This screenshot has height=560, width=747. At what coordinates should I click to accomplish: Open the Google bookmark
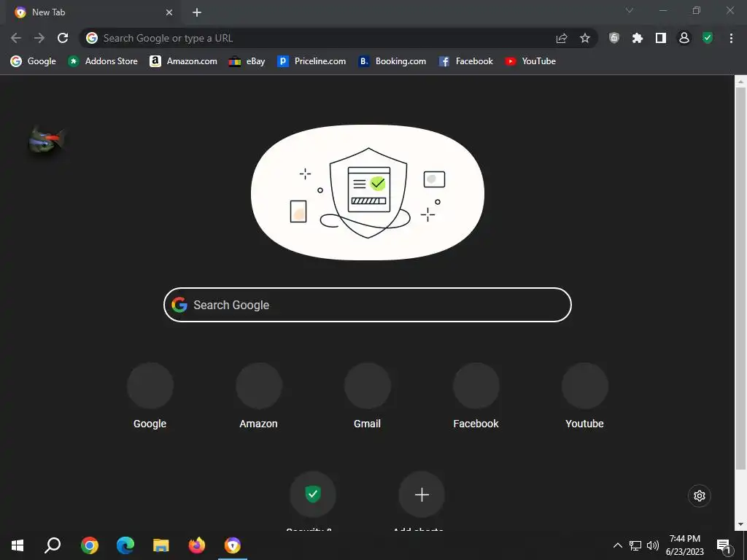(x=34, y=61)
